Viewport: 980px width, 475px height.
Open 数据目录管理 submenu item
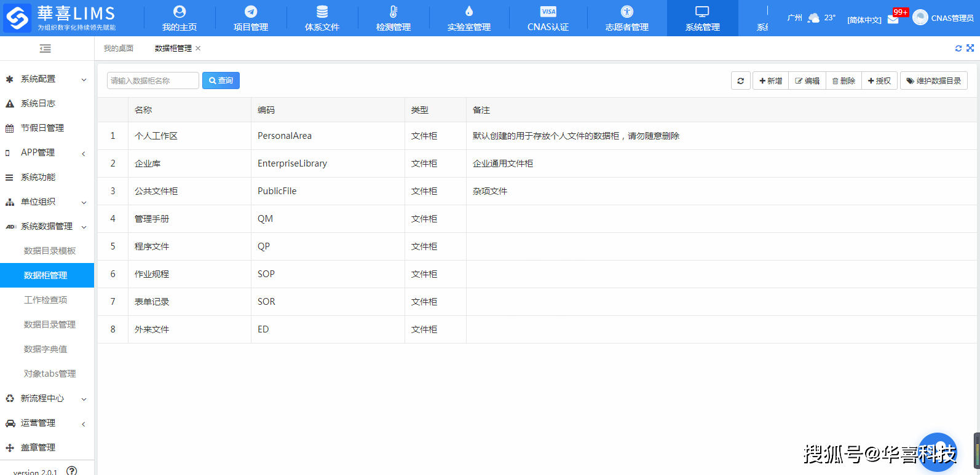[x=50, y=324]
